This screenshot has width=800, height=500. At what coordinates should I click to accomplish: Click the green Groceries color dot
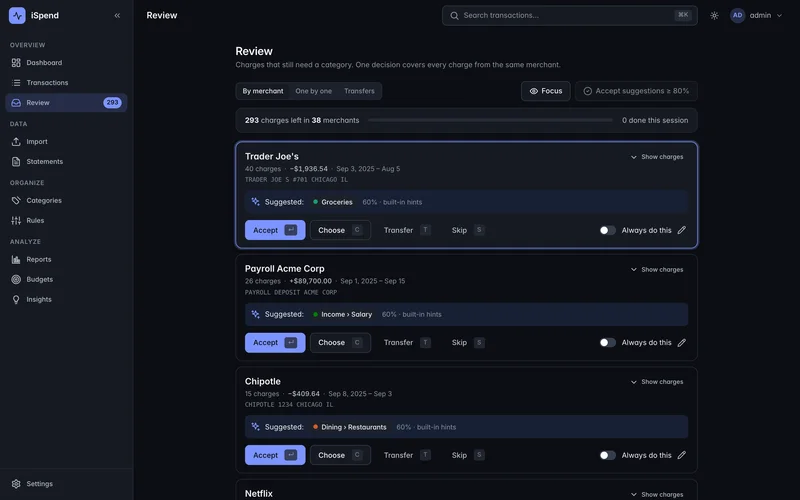pos(315,202)
